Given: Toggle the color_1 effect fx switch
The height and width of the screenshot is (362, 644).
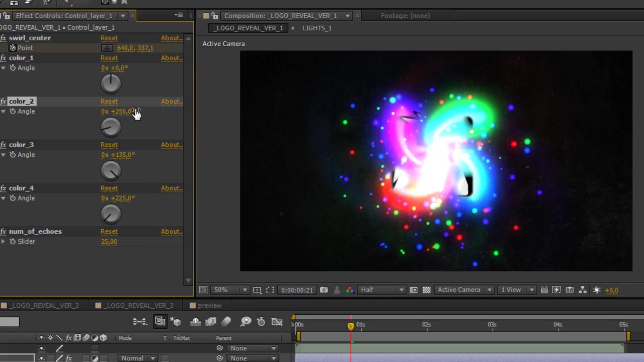Looking at the screenshot, I should pyautogui.click(x=4, y=58).
